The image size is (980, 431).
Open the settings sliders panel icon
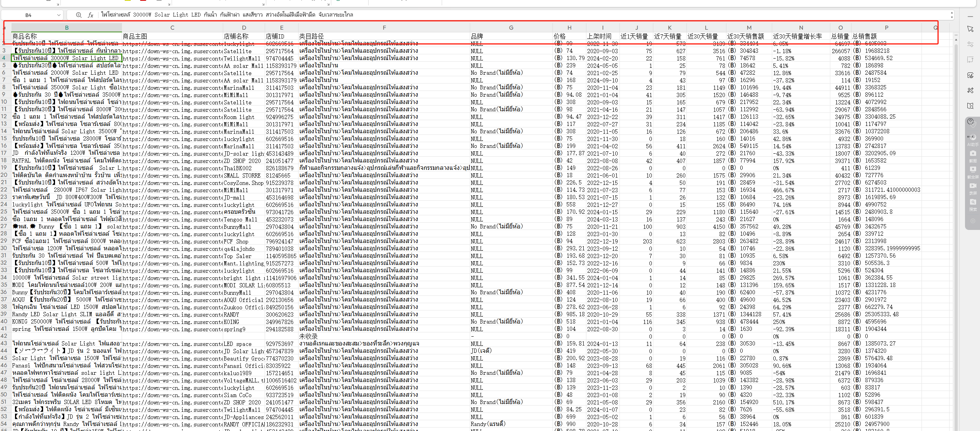[x=970, y=45]
